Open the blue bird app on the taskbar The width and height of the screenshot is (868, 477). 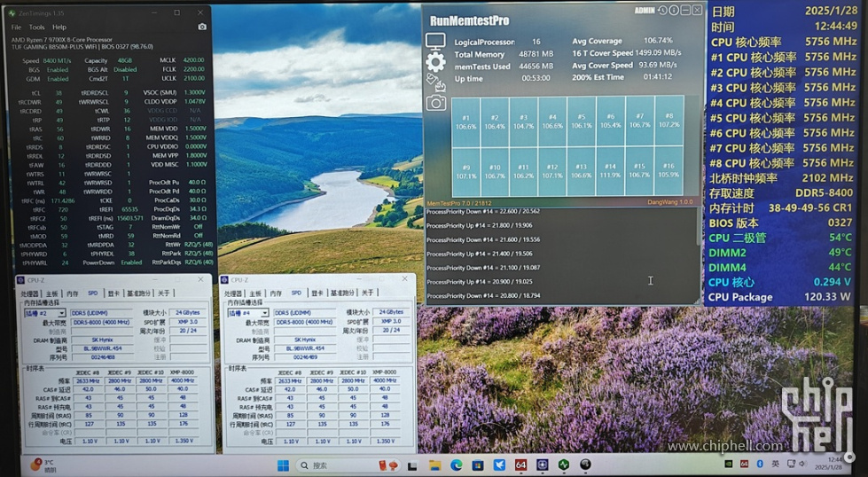(499, 465)
